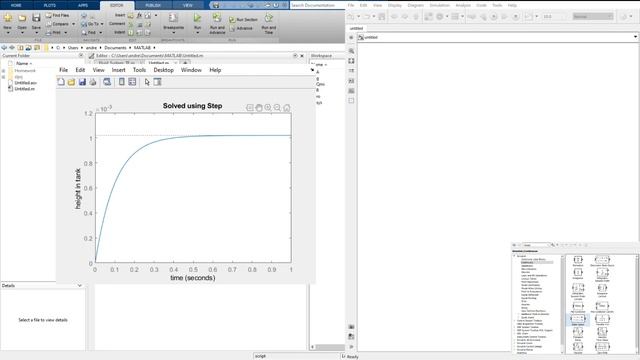Screen dimensions: 640x360
Task: Click the Insert function fx icon
Action: [x=139, y=15]
